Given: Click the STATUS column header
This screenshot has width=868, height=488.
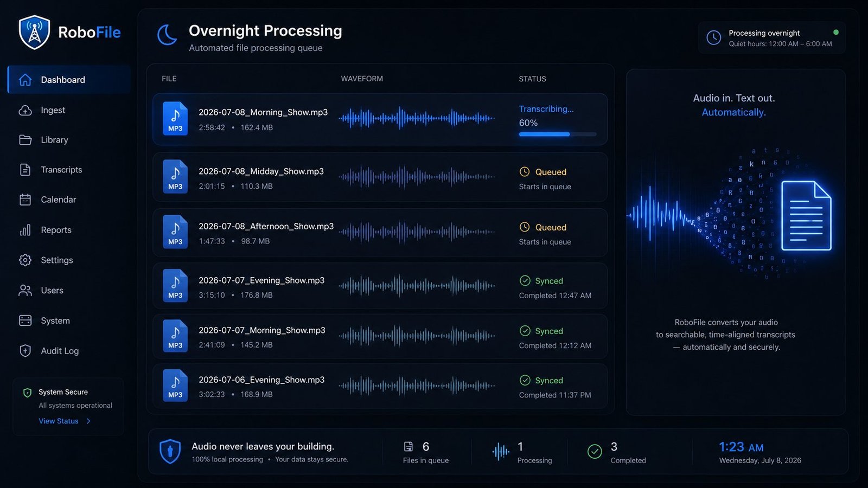Looking at the screenshot, I should pyautogui.click(x=532, y=79).
